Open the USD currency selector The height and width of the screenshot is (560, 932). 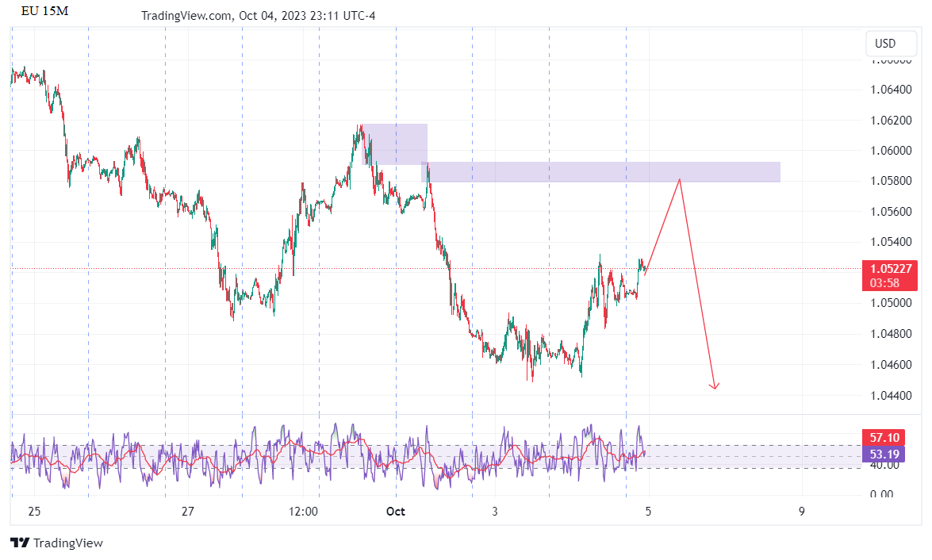click(884, 44)
